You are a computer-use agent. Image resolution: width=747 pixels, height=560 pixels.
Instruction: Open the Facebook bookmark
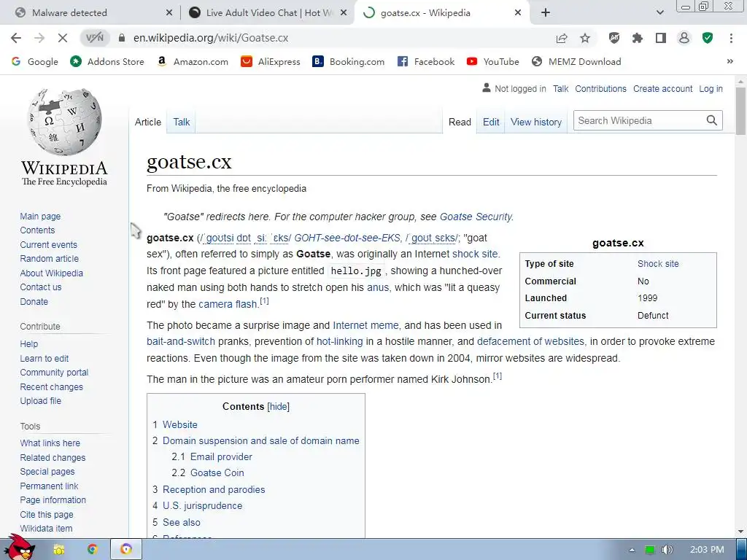(426, 61)
